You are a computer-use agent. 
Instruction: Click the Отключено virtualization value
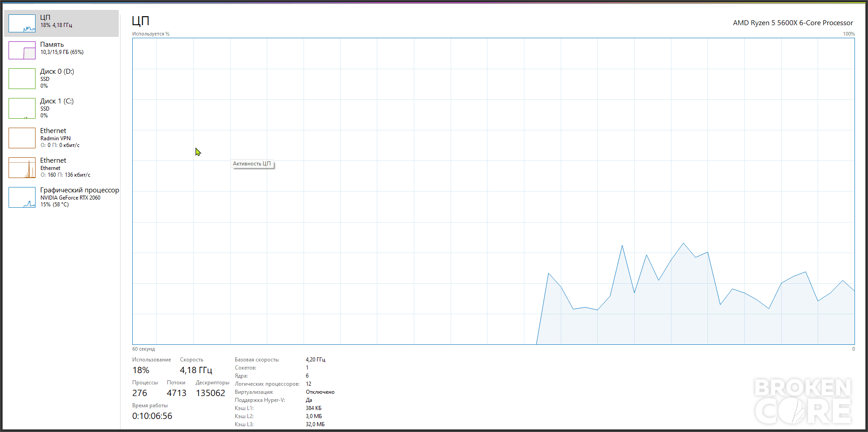pos(320,392)
